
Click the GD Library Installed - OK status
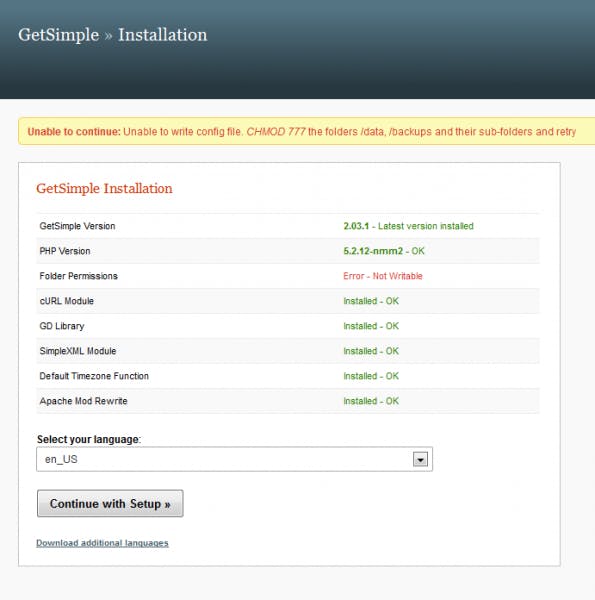(x=371, y=326)
